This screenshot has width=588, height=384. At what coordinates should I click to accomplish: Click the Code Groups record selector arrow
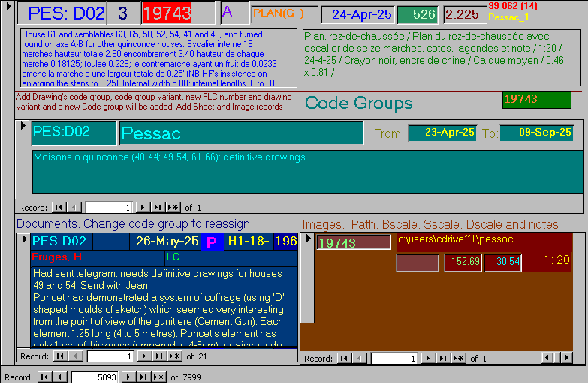(23, 126)
